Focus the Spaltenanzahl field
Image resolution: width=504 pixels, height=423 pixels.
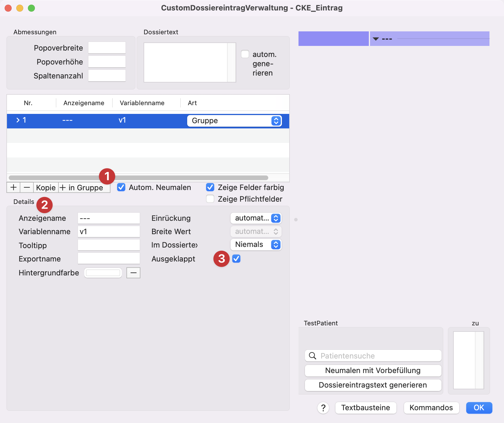[107, 76]
